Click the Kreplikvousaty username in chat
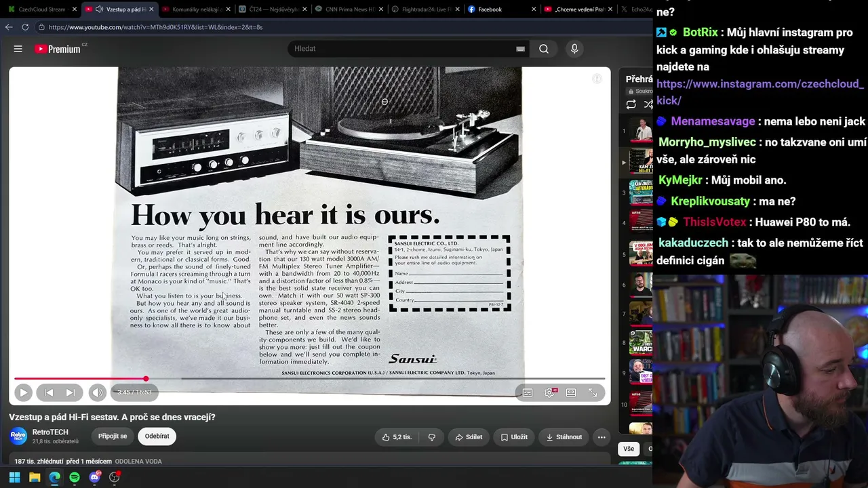The width and height of the screenshot is (868, 488). (710, 201)
